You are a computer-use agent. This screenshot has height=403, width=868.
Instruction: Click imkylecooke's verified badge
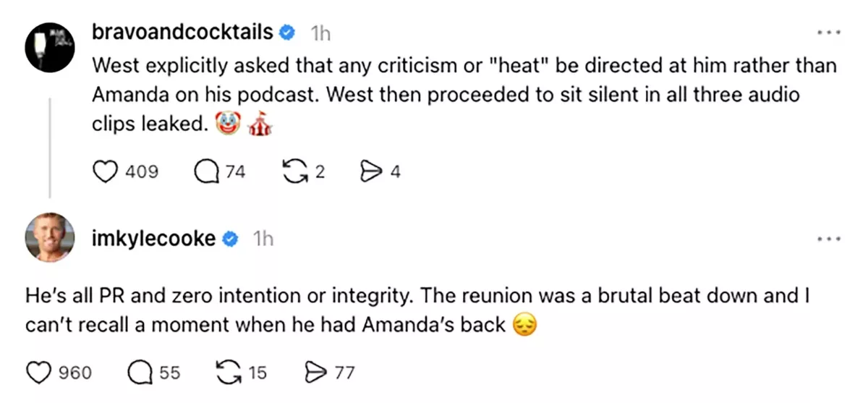pyautogui.click(x=230, y=239)
